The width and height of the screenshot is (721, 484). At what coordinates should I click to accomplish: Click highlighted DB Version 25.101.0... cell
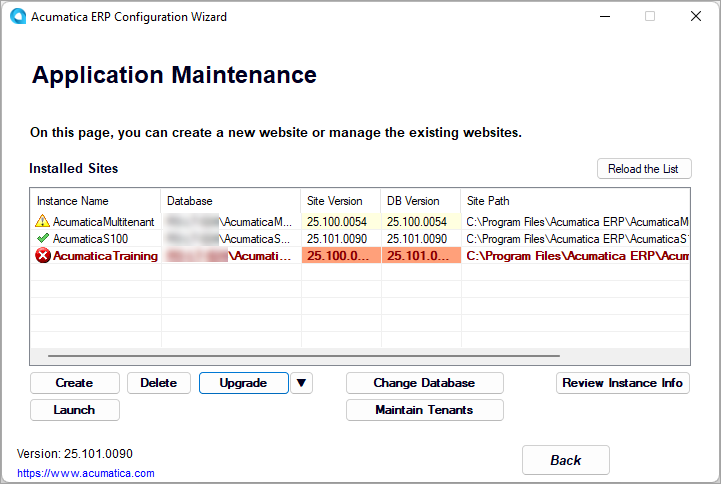[x=421, y=256]
